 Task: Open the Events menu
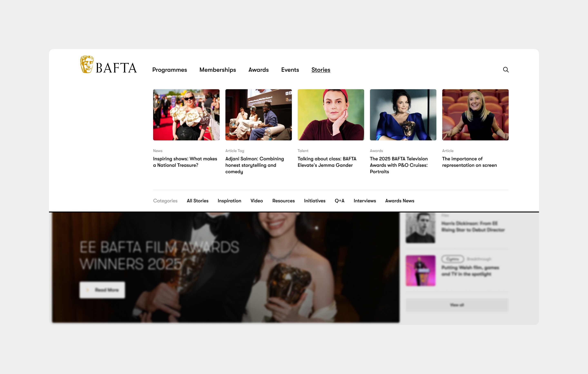click(290, 70)
